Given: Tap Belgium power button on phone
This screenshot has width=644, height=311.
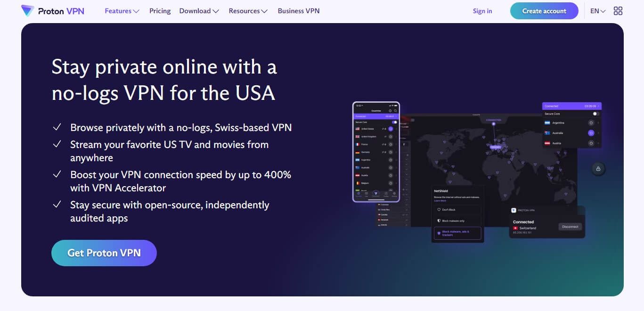Looking at the screenshot, I should (x=391, y=183).
